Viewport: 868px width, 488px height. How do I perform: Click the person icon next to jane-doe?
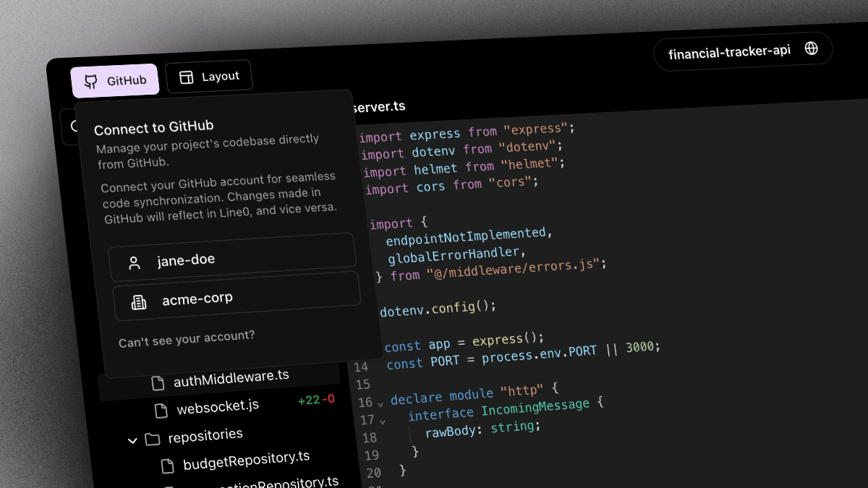(135, 263)
